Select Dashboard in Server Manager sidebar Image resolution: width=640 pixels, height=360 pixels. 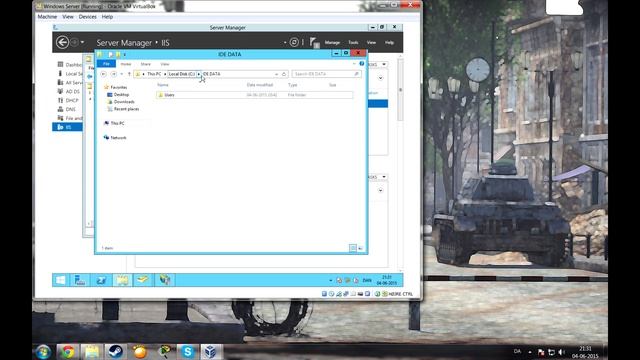[x=69, y=64]
